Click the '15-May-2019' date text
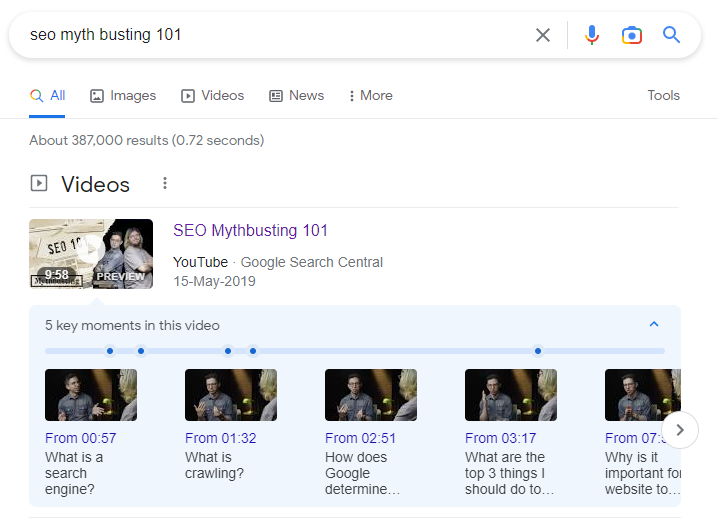718x518 pixels. click(214, 281)
